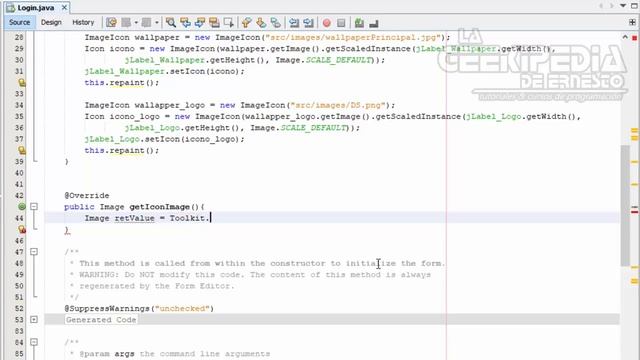Image resolution: width=640 pixels, height=360 pixels.
Task: Click 'jLabel_Logo.setIcon(icono_logo);' line
Action: [164, 139]
